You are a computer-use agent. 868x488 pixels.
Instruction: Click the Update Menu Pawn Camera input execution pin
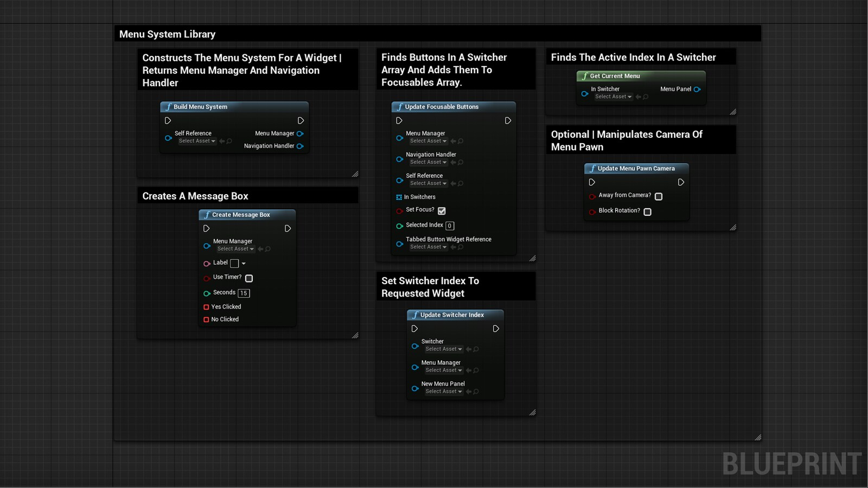coord(592,182)
